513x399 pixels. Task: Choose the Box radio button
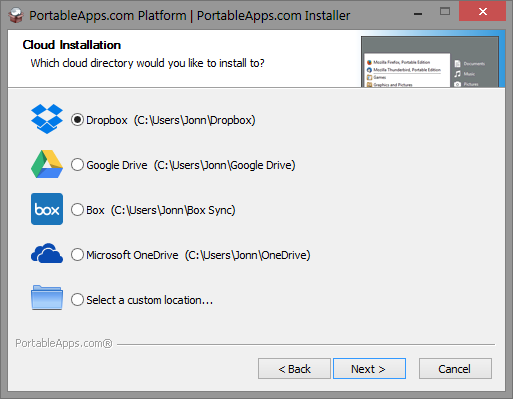click(77, 210)
